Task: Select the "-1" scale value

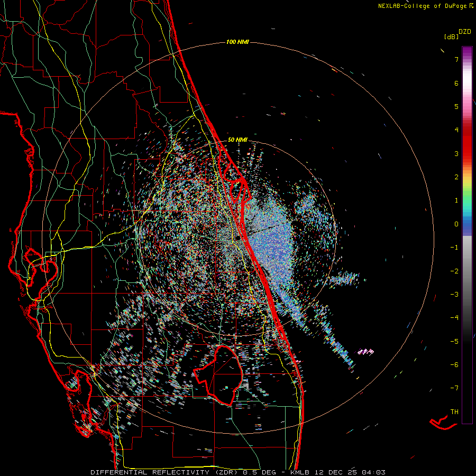Action: (454, 248)
